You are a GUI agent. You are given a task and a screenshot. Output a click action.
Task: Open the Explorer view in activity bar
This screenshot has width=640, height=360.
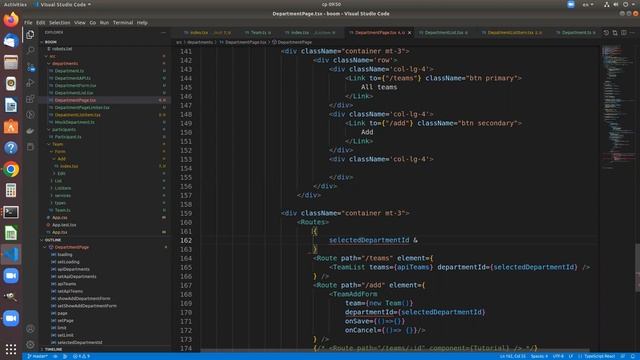coord(30,35)
